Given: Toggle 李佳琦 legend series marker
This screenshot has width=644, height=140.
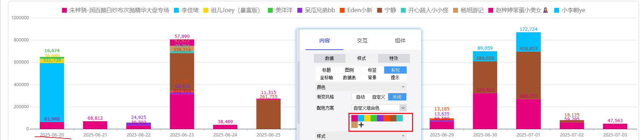Looking at the screenshot, I should (x=177, y=10).
